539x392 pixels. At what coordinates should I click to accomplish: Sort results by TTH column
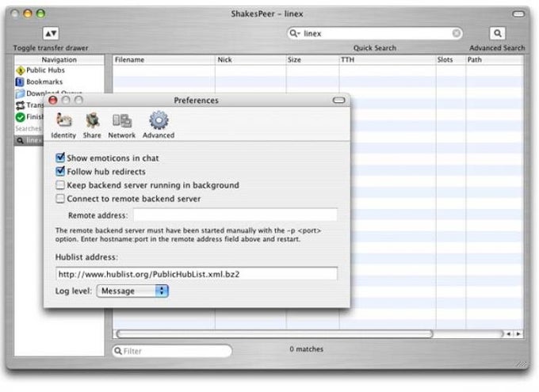(388, 59)
